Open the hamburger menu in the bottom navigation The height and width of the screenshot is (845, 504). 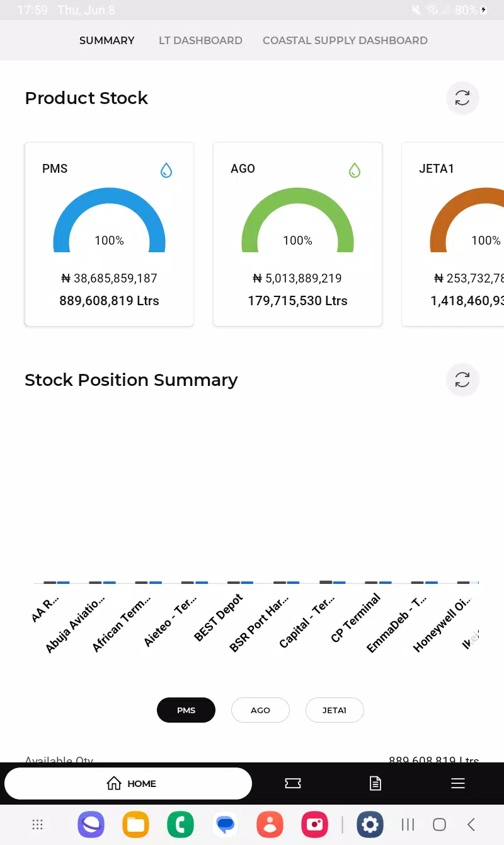[458, 783]
